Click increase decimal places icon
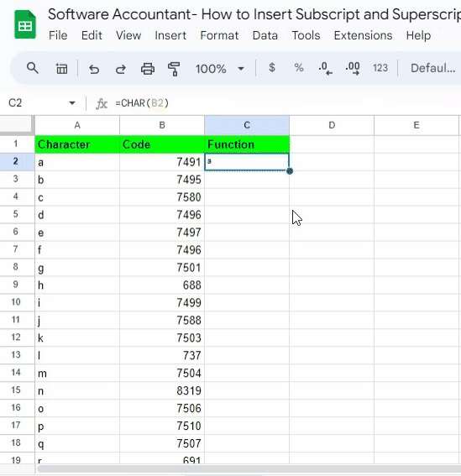 tap(353, 68)
